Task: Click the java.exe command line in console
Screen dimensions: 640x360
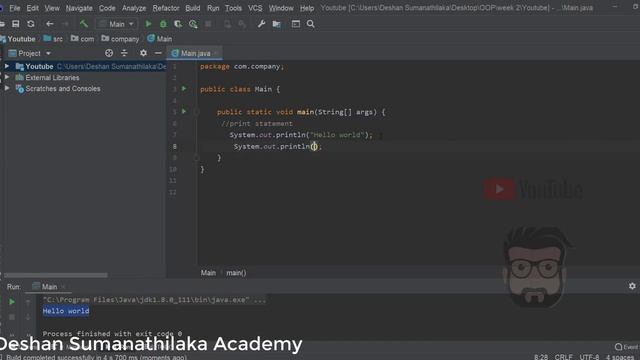Action: click(x=154, y=300)
